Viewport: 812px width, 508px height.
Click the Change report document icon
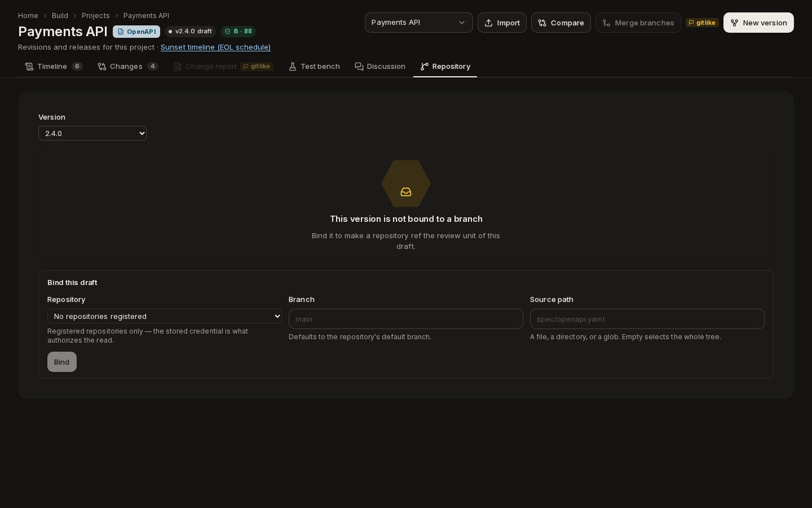click(178, 67)
